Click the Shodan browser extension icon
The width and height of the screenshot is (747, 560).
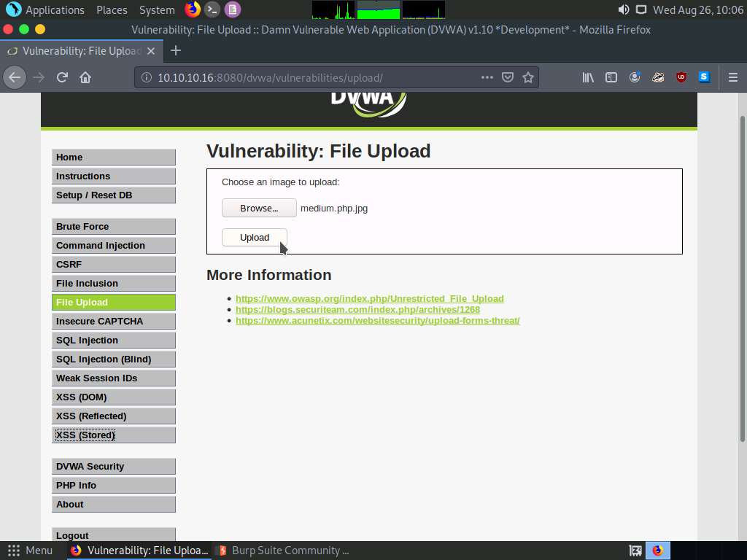pos(704,77)
